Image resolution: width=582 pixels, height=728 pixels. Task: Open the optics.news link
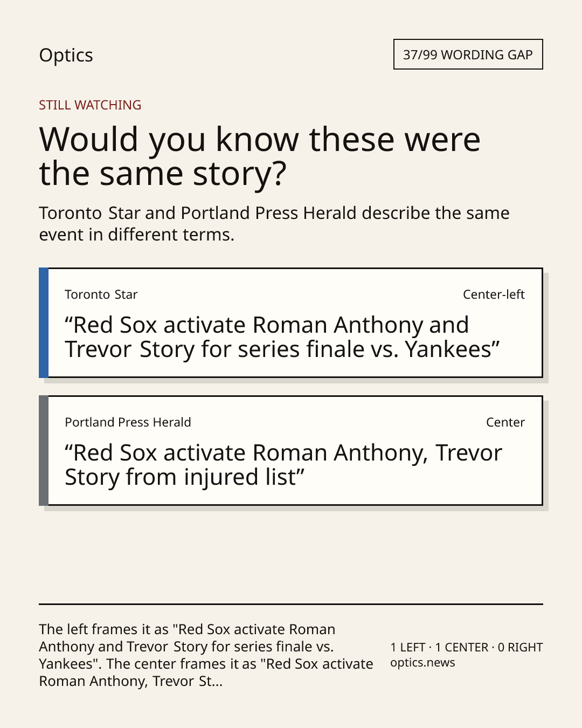pyautogui.click(x=422, y=663)
